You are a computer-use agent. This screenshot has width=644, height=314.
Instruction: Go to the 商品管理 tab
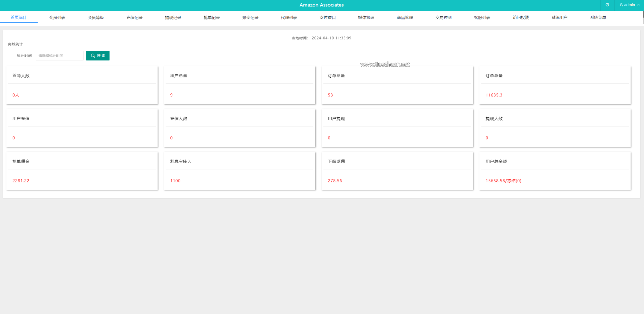click(405, 17)
